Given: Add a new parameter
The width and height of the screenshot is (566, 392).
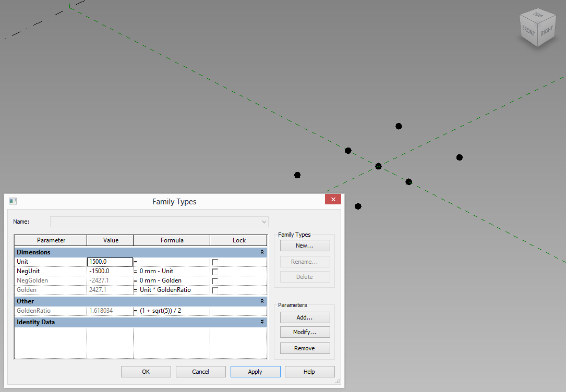Looking at the screenshot, I should coord(305,317).
